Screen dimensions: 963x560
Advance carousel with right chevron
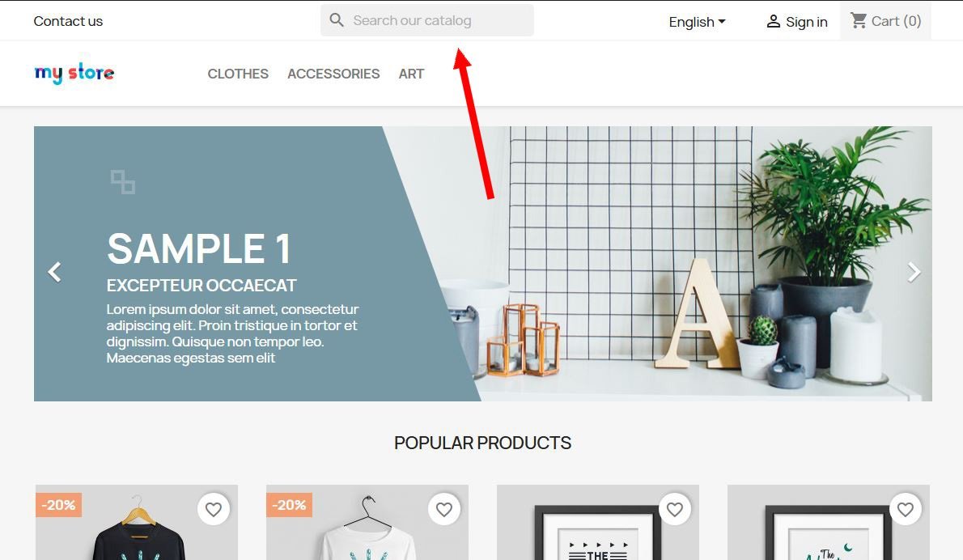pos(914,271)
